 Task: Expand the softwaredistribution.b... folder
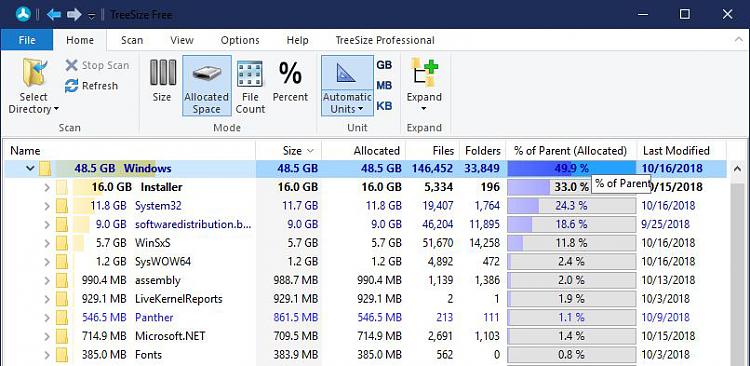46,224
